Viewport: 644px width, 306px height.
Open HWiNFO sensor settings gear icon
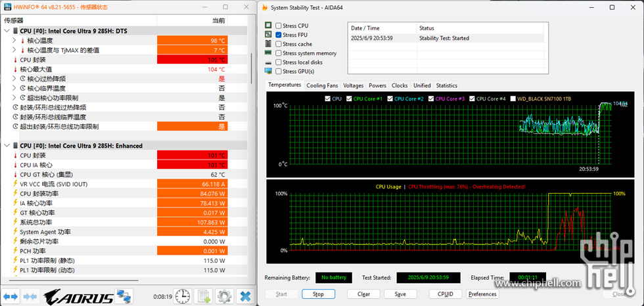click(x=225, y=296)
